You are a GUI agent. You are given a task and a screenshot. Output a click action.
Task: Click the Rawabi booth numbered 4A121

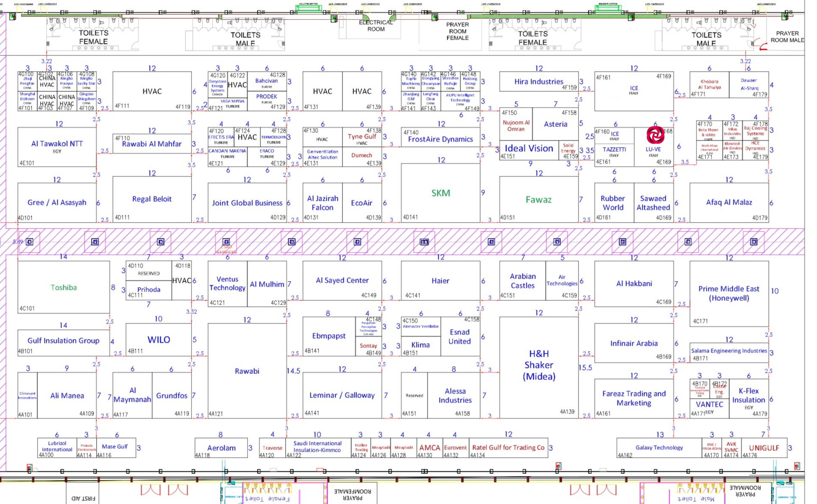247,371
